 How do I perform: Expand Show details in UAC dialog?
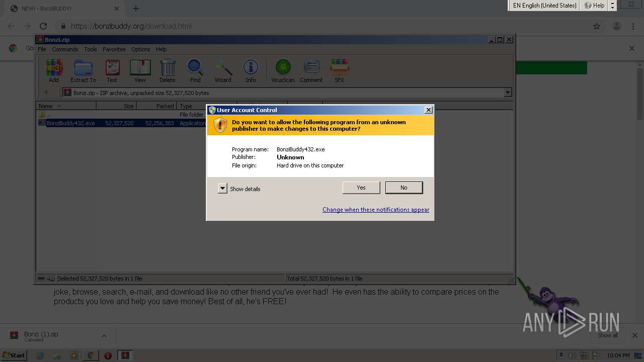point(223,189)
